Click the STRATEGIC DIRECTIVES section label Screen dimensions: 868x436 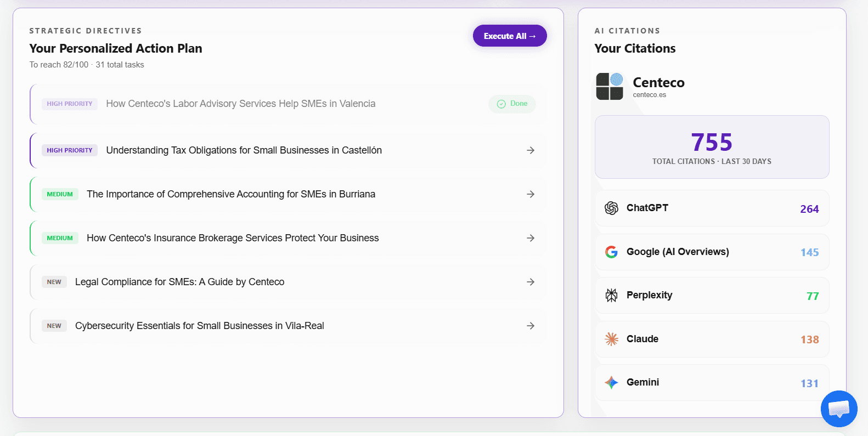[x=86, y=31]
